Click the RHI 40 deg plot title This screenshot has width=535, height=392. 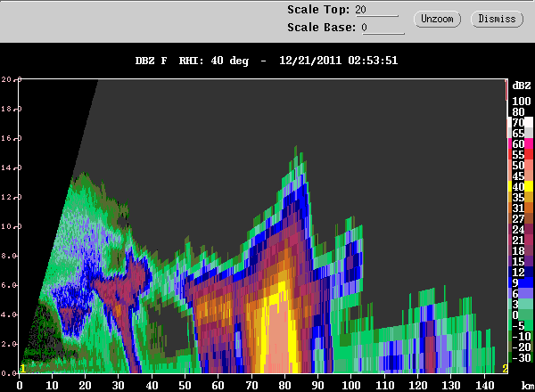266,61
